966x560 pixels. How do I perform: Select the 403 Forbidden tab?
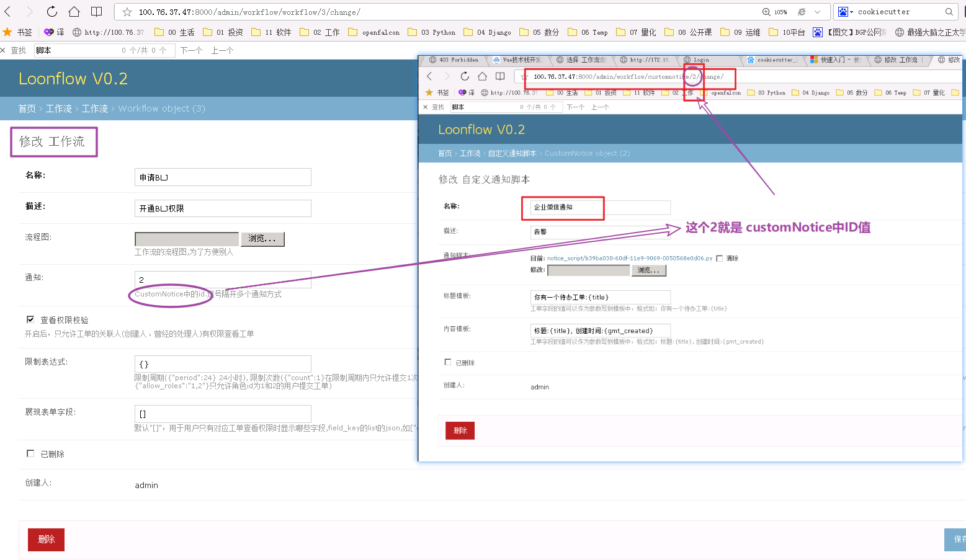(455, 60)
